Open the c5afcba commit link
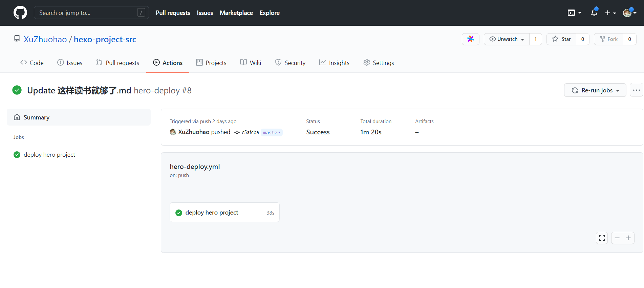 (250, 132)
